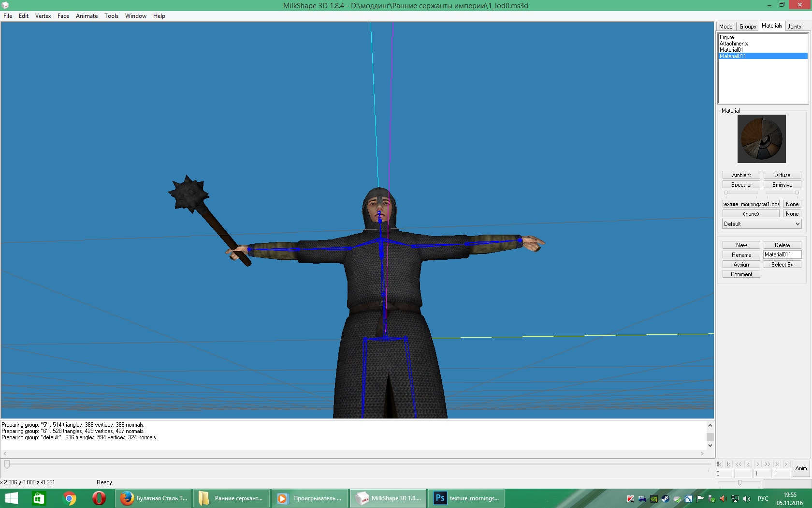Click the Specular color button

click(x=741, y=185)
